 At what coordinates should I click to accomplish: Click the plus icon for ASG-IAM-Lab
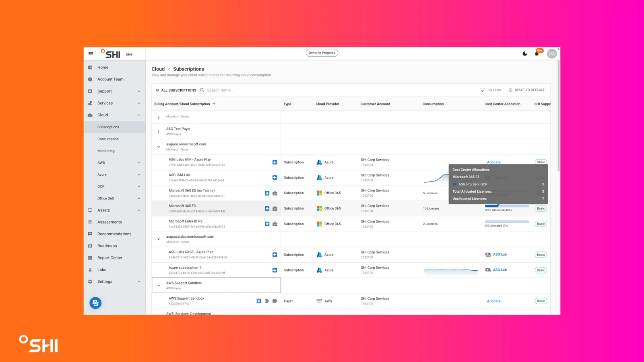click(275, 177)
